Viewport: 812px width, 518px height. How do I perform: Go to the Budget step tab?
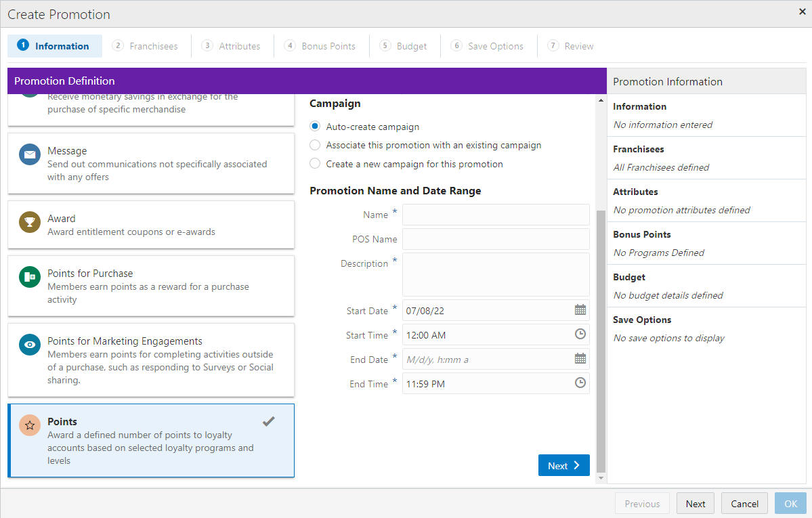404,46
